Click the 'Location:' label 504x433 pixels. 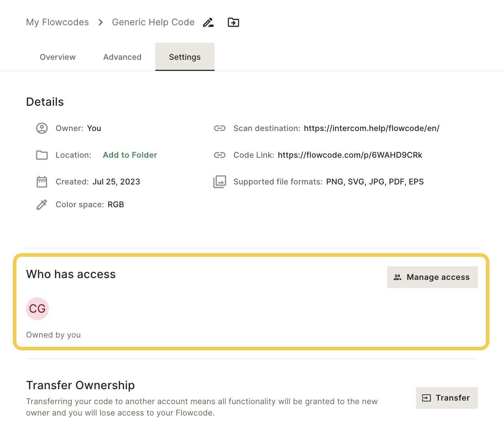(x=73, y=155)
